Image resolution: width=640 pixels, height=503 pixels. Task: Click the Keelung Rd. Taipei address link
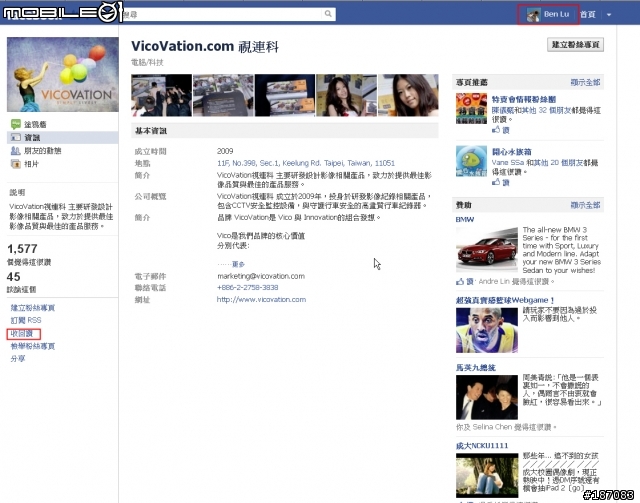[x=306, y=163]
